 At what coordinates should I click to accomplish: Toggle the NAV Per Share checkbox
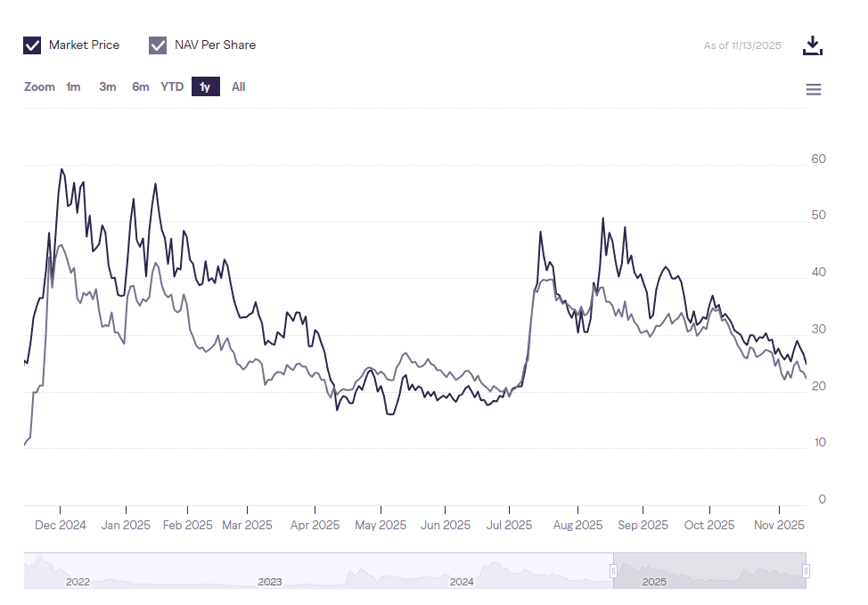click(158, 45)
